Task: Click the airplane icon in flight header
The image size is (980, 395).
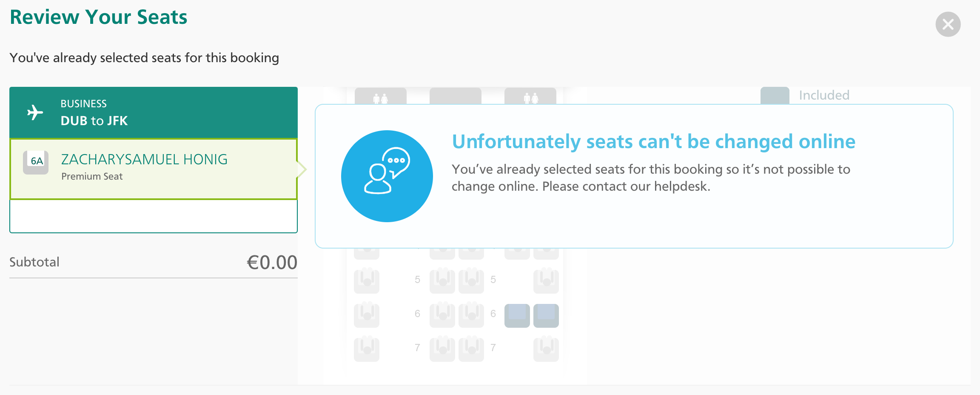Action: tap(35, 113)
